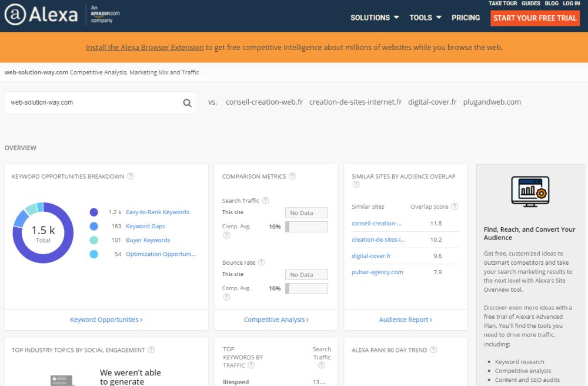Click the 1.2 k Easy-to-Rank count
Screen dimensions: 588x386
click(115, 212)
